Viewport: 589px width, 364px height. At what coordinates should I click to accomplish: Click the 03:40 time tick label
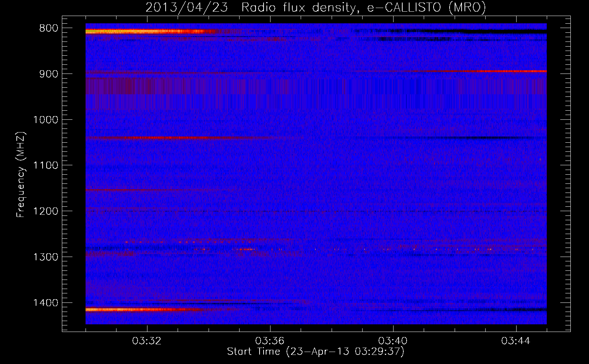393,341
